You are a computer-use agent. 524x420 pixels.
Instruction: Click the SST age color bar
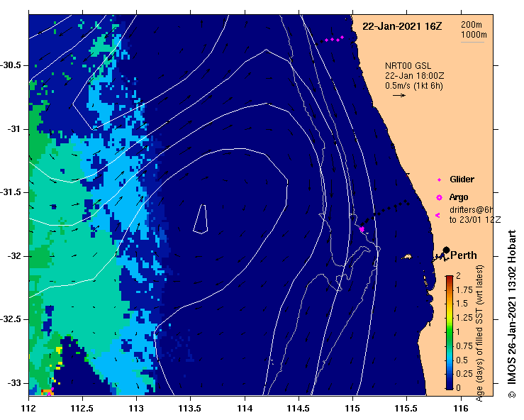coord(450,333)
